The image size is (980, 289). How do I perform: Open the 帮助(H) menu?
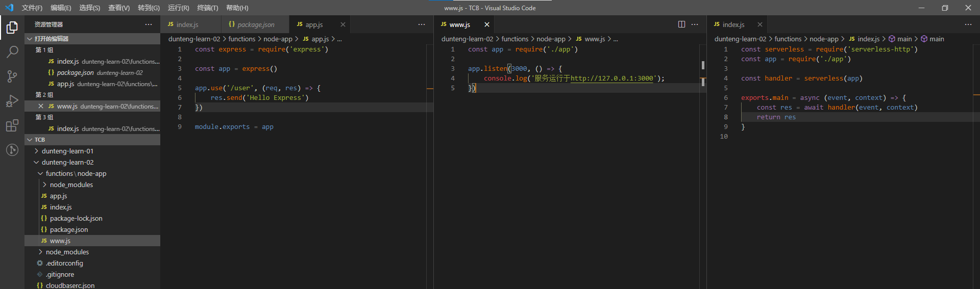tap(237, 8)
